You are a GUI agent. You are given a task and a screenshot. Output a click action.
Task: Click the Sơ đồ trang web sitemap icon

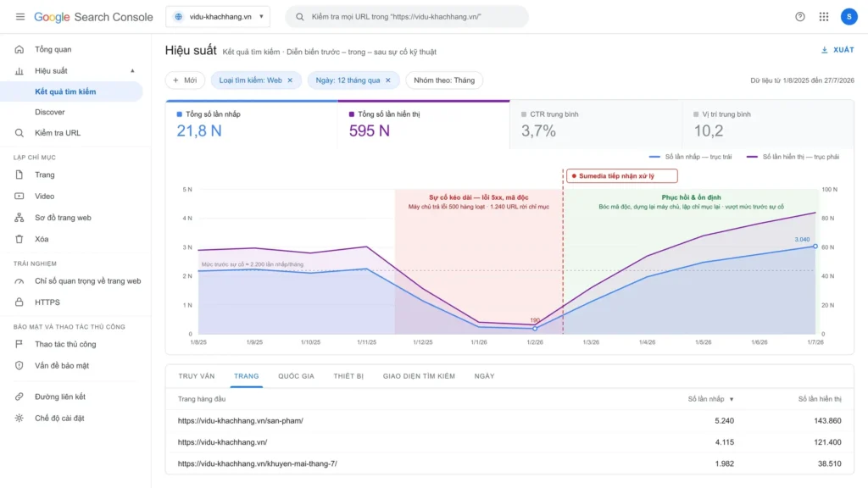click(x=19, y=218)
